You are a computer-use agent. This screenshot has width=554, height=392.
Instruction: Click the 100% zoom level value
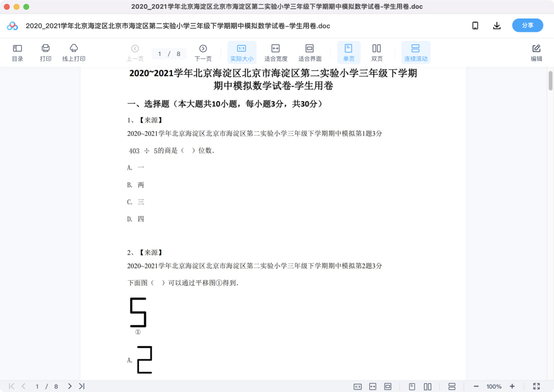(494, 387)
